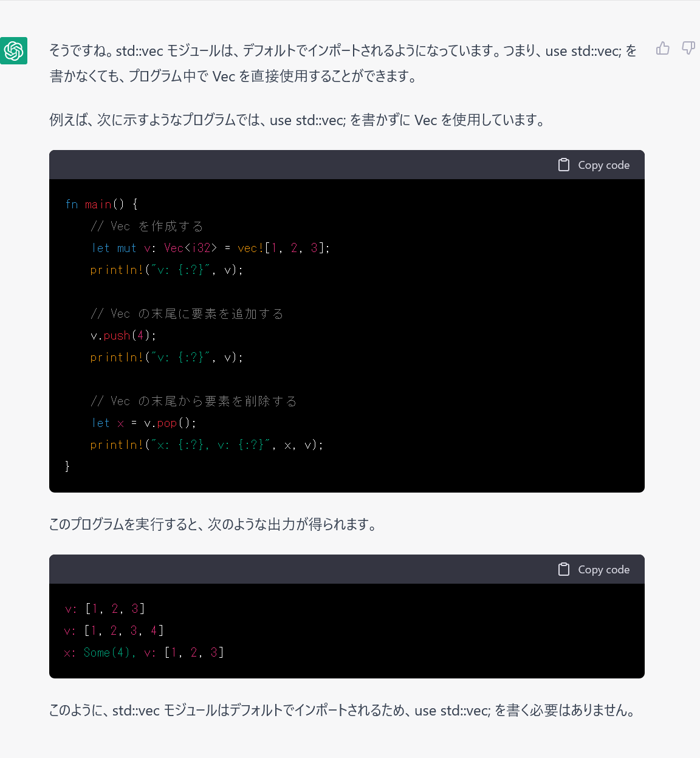Click the 'let x = v.pop();' code line
This screenshot has width=700, height=758.
point(143,423)
